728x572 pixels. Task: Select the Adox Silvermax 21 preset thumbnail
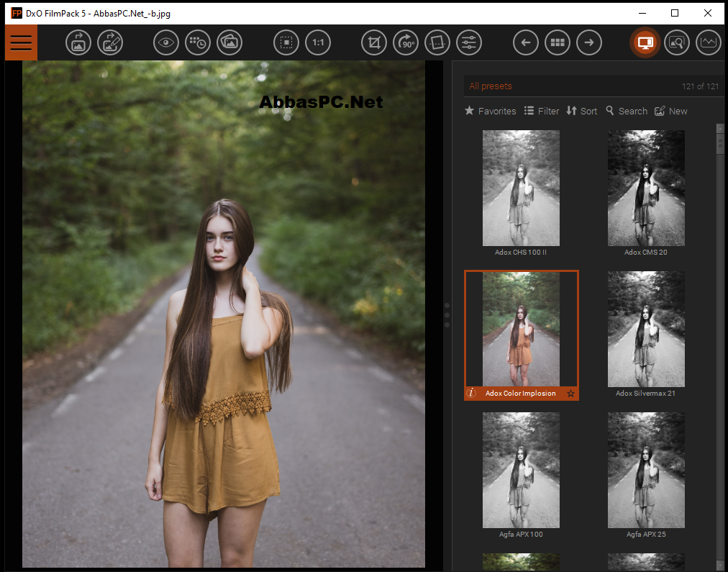coord(646,330)
